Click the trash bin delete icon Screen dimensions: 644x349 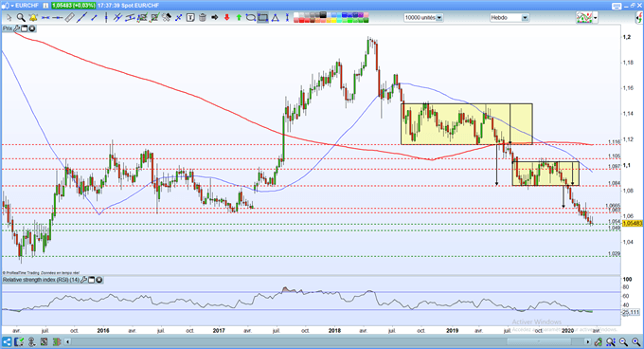tap(203, 17)
